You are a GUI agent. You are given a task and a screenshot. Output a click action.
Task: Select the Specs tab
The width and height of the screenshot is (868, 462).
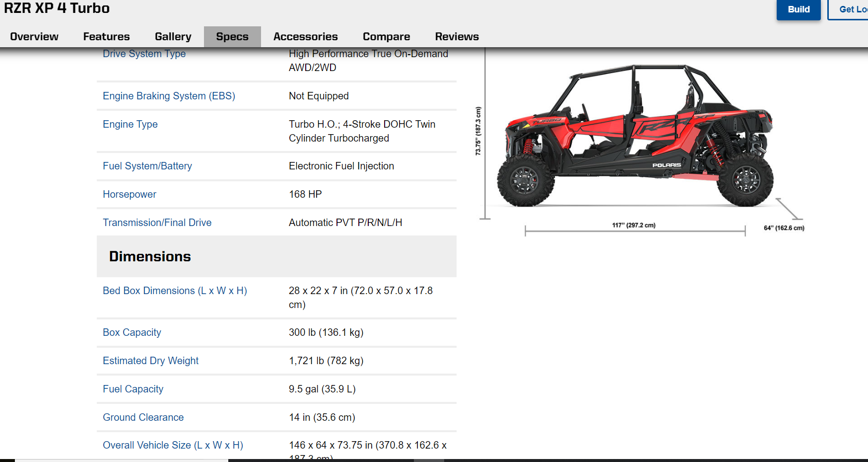232,37
